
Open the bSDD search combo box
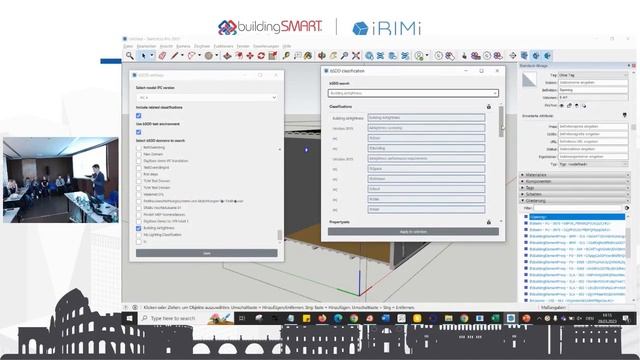(413, 93)
